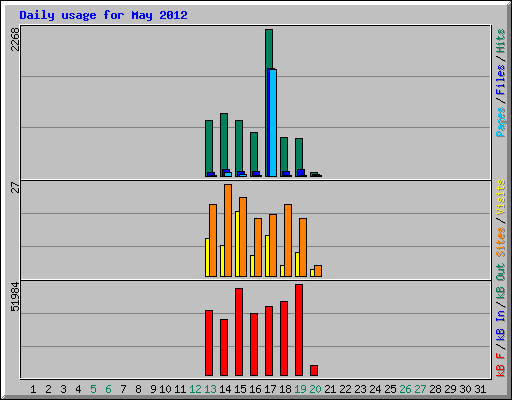This screenshot has height=400, width=512.
Task: Select the cyan "Pages" legend text
Action: click(x=501, y=122)
